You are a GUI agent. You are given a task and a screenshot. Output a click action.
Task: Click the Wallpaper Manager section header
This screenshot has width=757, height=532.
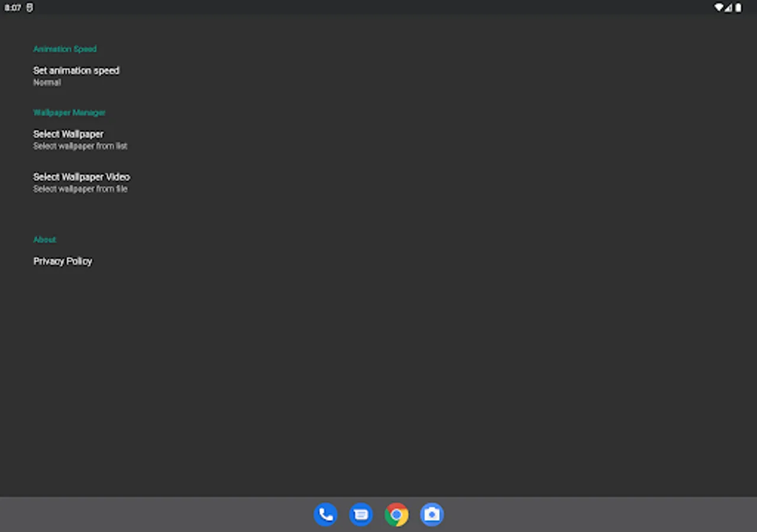[69, 112]
